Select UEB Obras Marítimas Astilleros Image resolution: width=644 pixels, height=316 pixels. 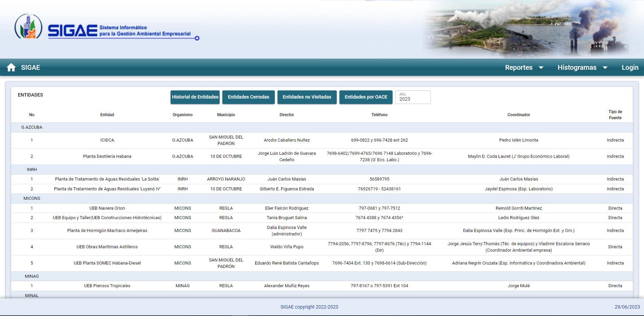[107, 247]
